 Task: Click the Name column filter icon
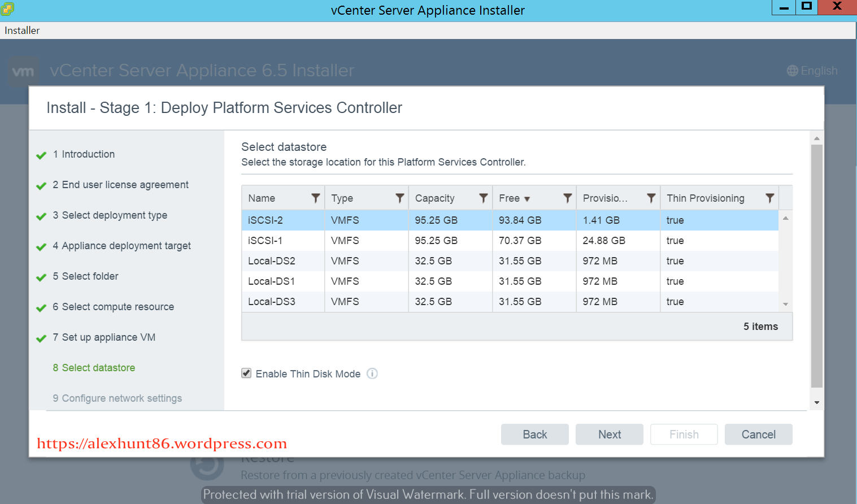pyautogui.click(x=315, y=198)
